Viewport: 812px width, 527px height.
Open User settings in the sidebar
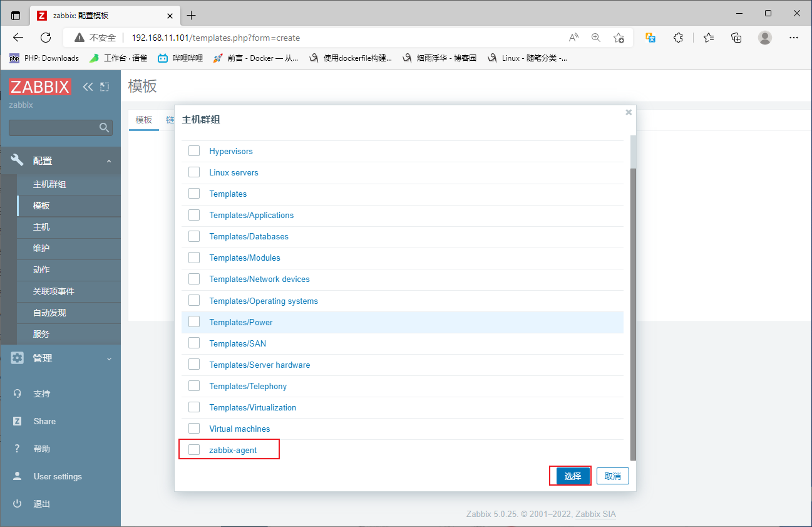[58, 476]
